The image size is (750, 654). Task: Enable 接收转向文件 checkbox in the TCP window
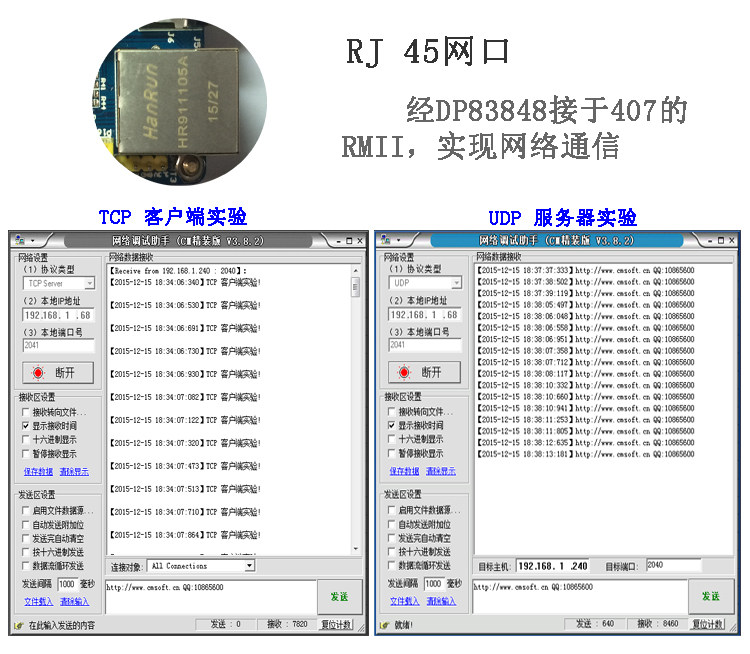(26, 412)
